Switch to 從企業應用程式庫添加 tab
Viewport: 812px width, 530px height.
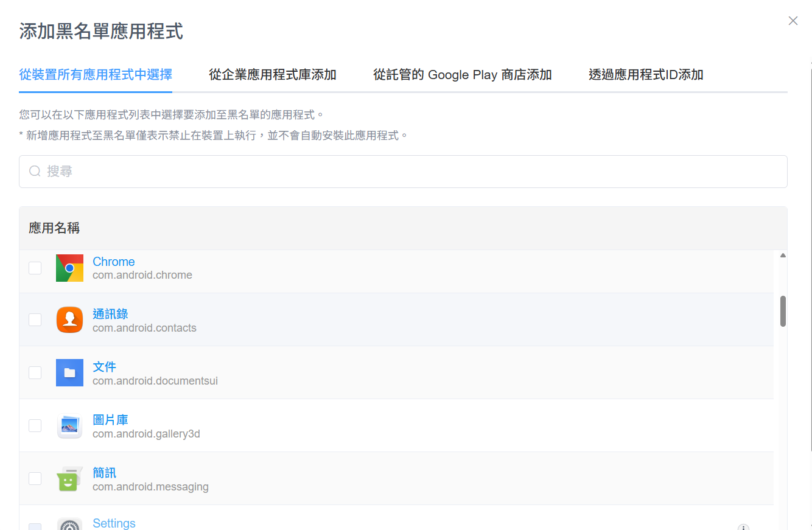point(273,75)
